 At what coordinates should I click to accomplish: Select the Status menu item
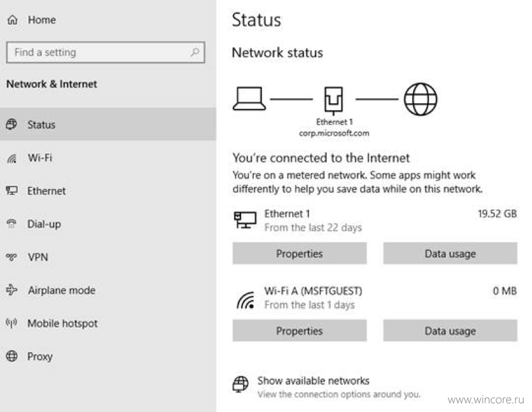pos(108,124)
